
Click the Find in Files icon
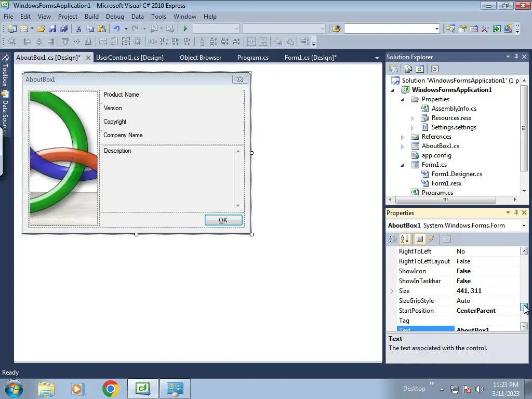336,29
